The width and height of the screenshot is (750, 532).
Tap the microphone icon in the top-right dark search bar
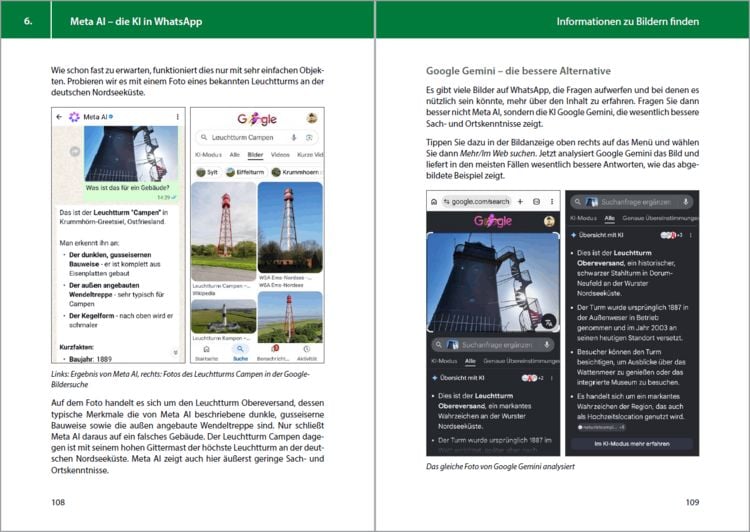[685, 202]
